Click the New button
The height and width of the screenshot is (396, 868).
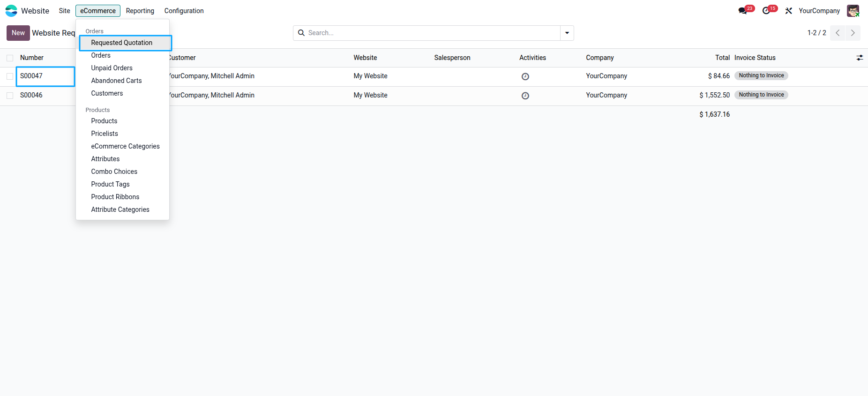coord(18,33)
